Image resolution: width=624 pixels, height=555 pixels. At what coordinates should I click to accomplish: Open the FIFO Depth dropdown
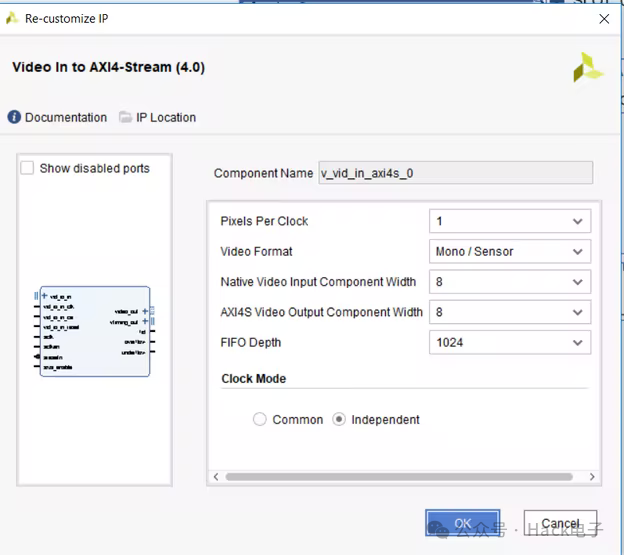(509, 343)
